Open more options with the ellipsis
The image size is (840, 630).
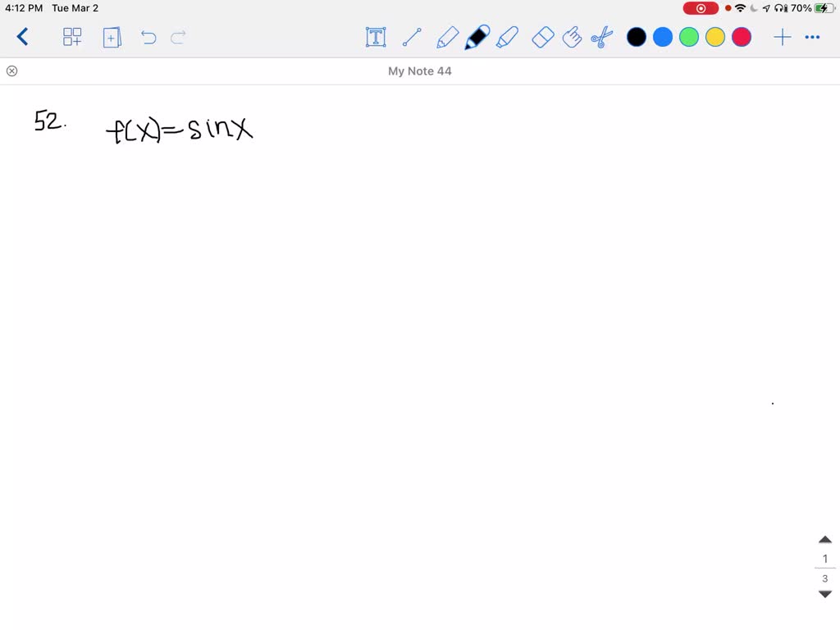[813, 37]
